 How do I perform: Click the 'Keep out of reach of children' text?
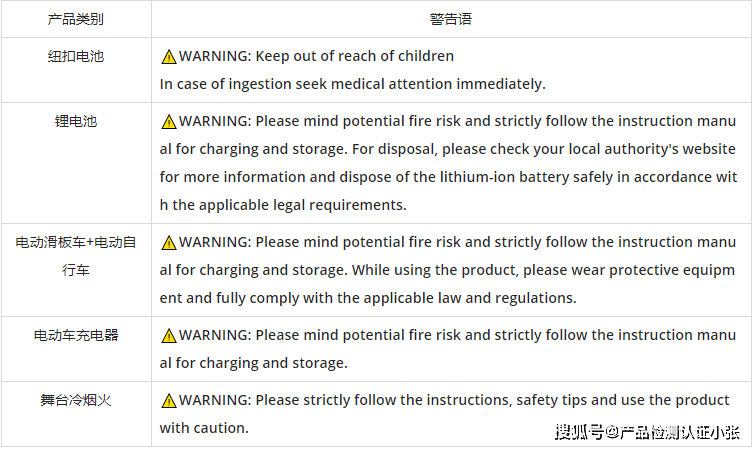pos(354,56)
